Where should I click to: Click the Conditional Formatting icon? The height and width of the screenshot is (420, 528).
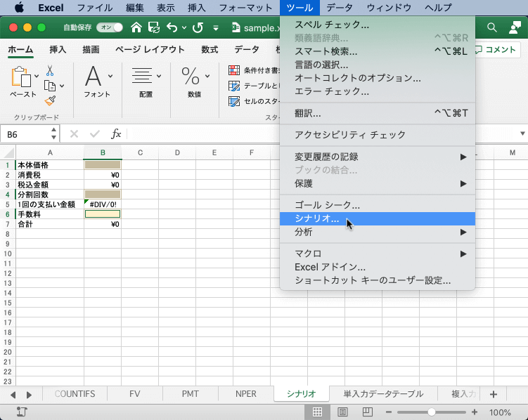(x=234, y=70)
